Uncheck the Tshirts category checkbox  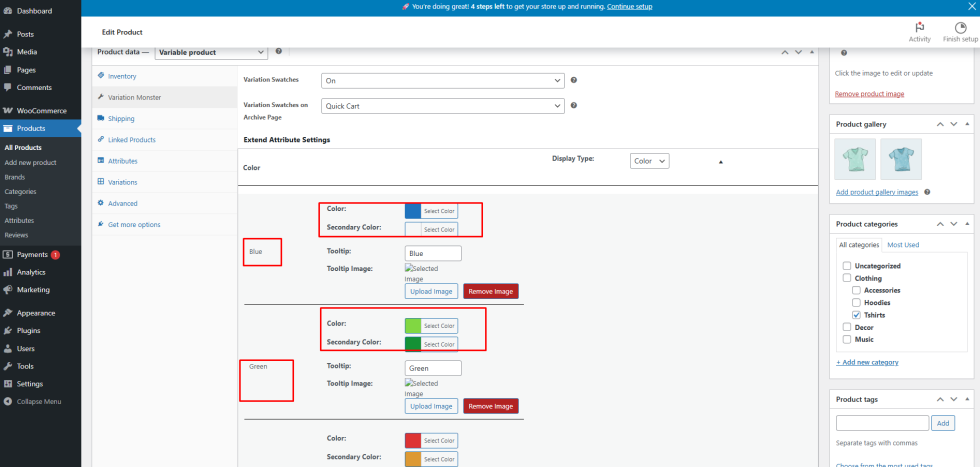click(x=856, y=314)
